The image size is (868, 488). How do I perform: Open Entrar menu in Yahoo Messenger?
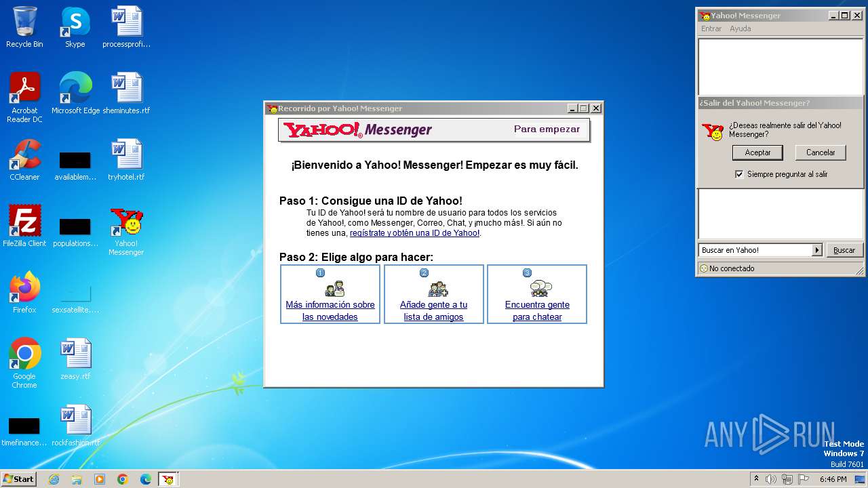[711, 28]
